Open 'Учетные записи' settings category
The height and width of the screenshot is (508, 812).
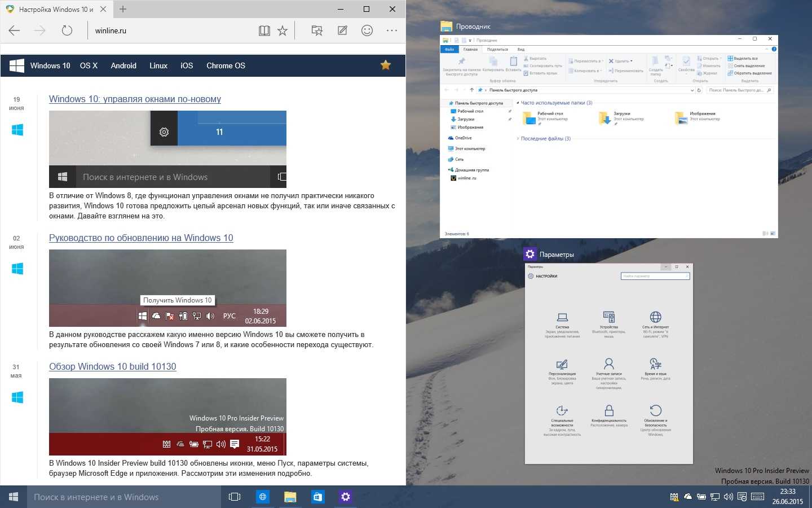[x=609, y=374]
